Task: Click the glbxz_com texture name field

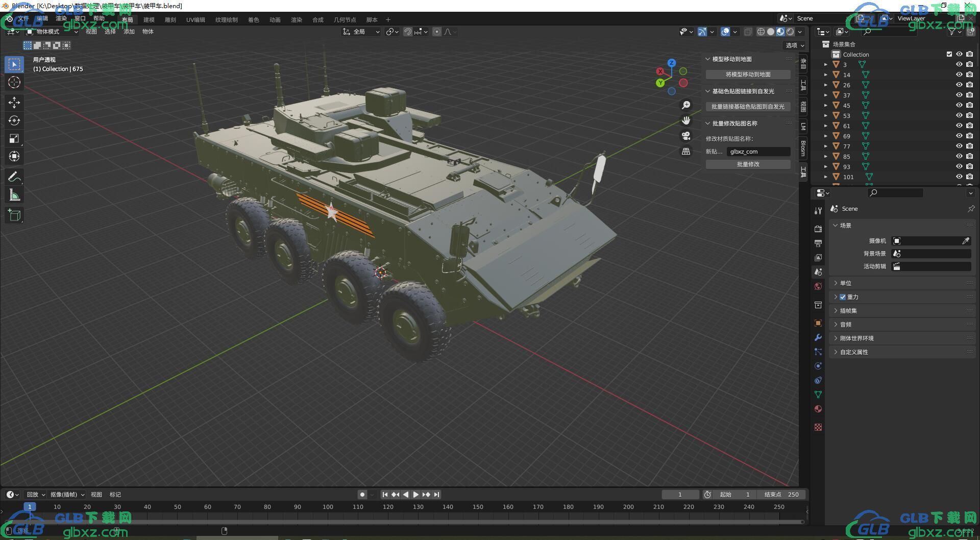Action: [758, 152]
